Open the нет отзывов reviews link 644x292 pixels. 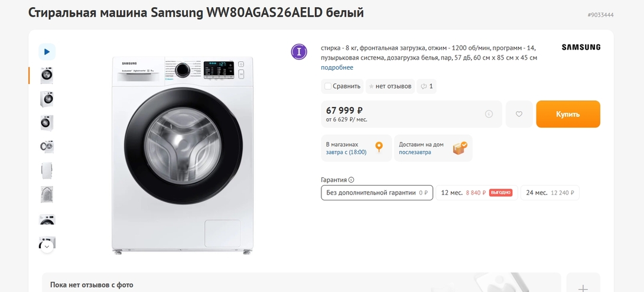pos(390,86)
